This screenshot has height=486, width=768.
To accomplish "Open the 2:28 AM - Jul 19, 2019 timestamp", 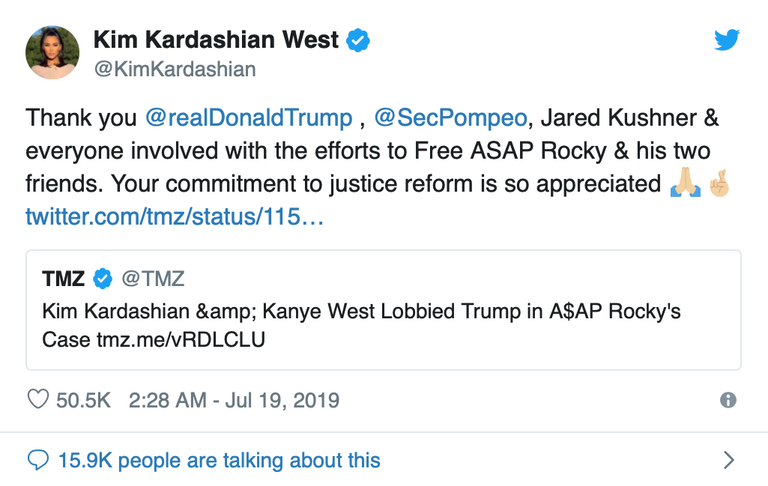I will point(234,401).
